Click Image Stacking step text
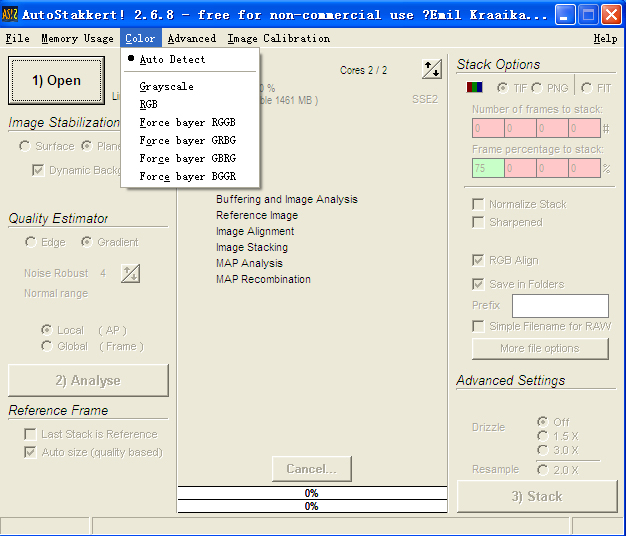 coord(252,247)
